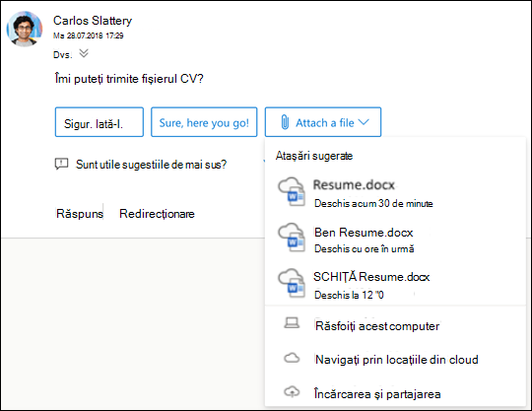Screen dimensions: 532x411
Task: Click the Word cloud icon beside Ben Resume.docx
Action: 292,238
